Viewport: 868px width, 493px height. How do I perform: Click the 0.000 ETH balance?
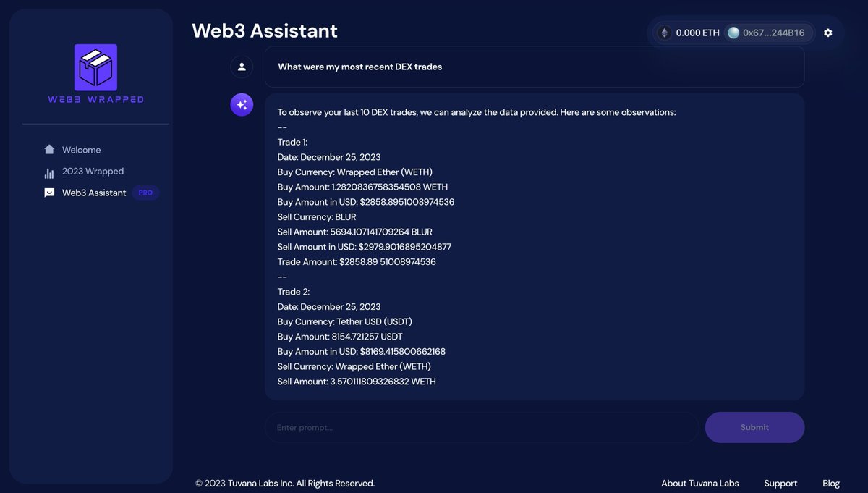pos(697,33)
